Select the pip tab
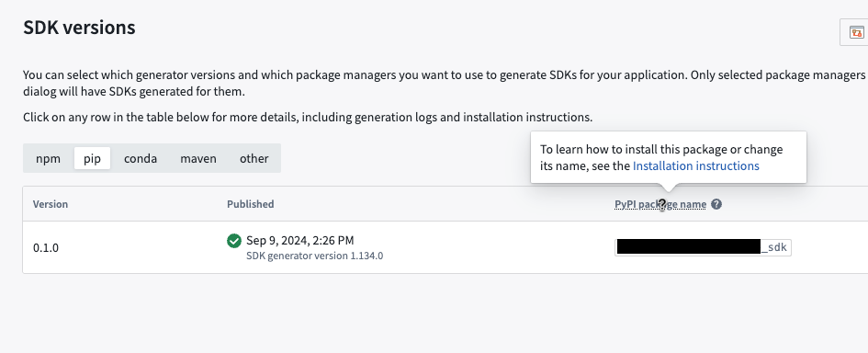Screen dimensions: 868x353 [x=93, y=158]
